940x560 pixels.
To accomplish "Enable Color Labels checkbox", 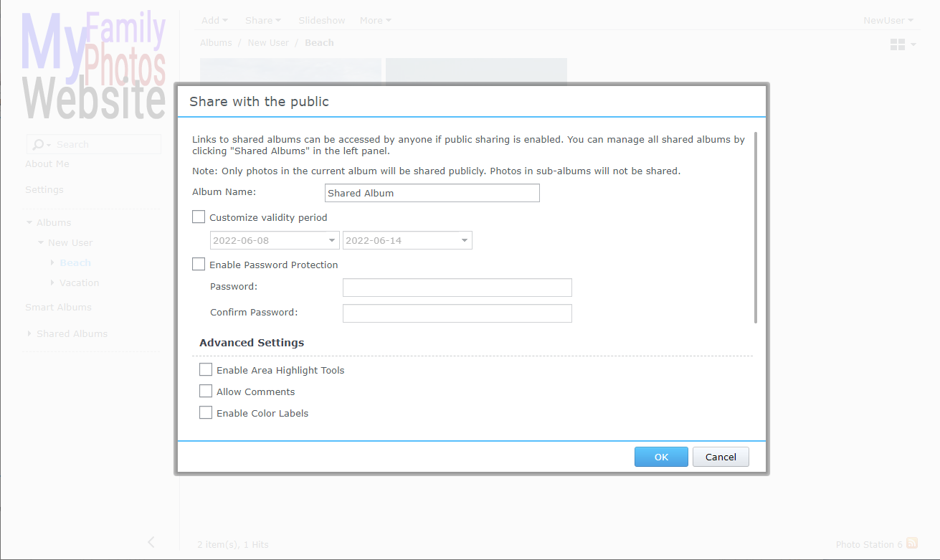I will tap(206, 413).
